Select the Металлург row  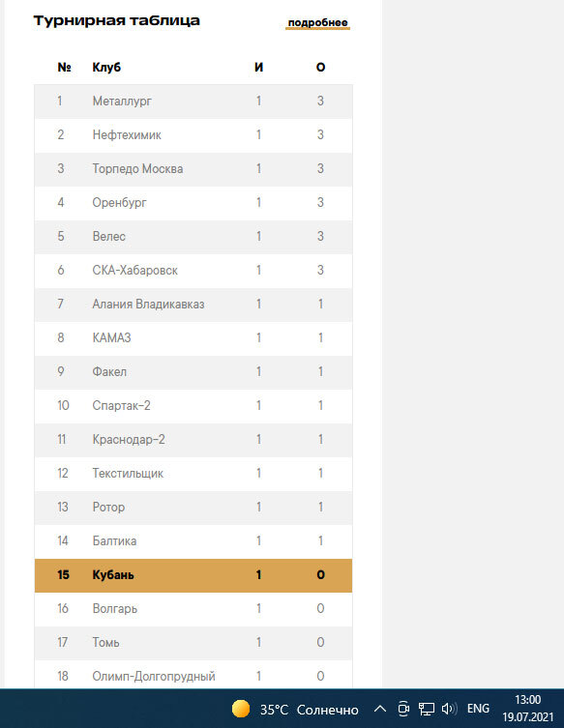pyautogui.click(x=193, y=102)
